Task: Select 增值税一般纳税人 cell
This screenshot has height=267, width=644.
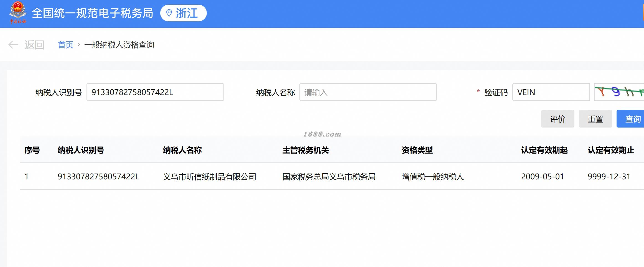Action: click(433, 176)
